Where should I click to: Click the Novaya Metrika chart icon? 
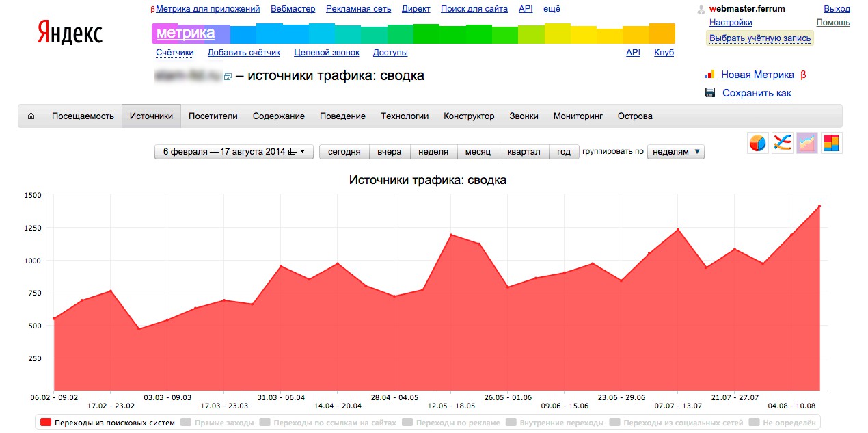pos(709,75)
